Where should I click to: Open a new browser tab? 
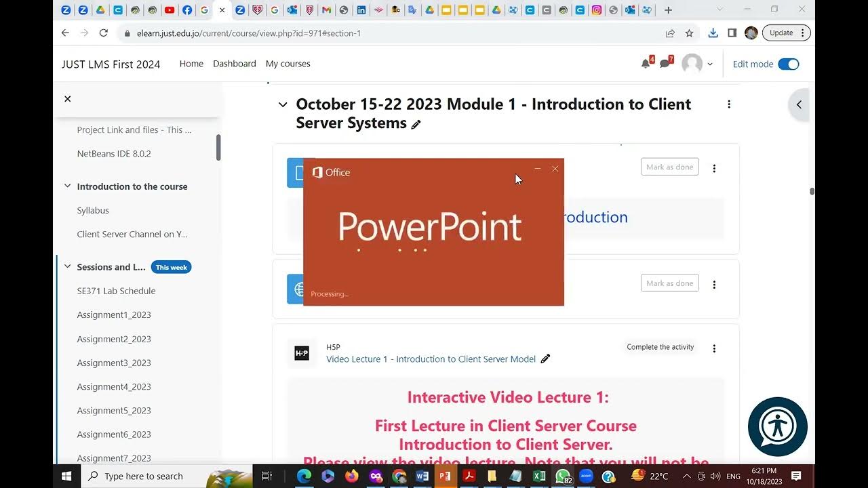[668, 10]
